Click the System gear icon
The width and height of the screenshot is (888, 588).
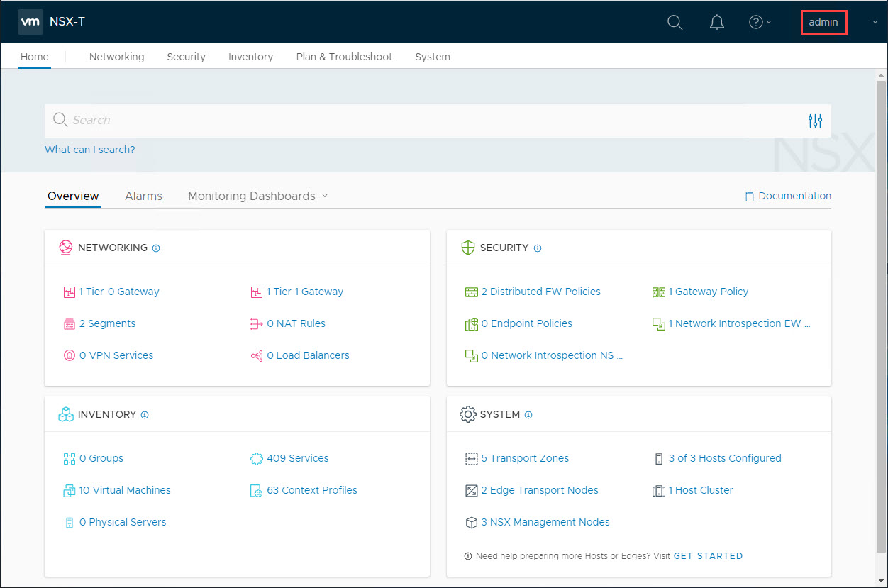(x=467, y=414)
